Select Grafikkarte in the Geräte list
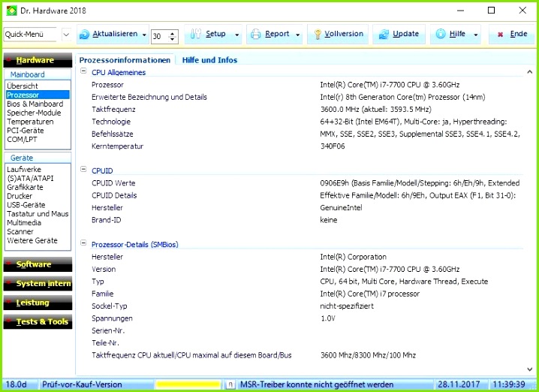This screenshot has width=539, height=392. pyautogui.click(x=25, y=187)
